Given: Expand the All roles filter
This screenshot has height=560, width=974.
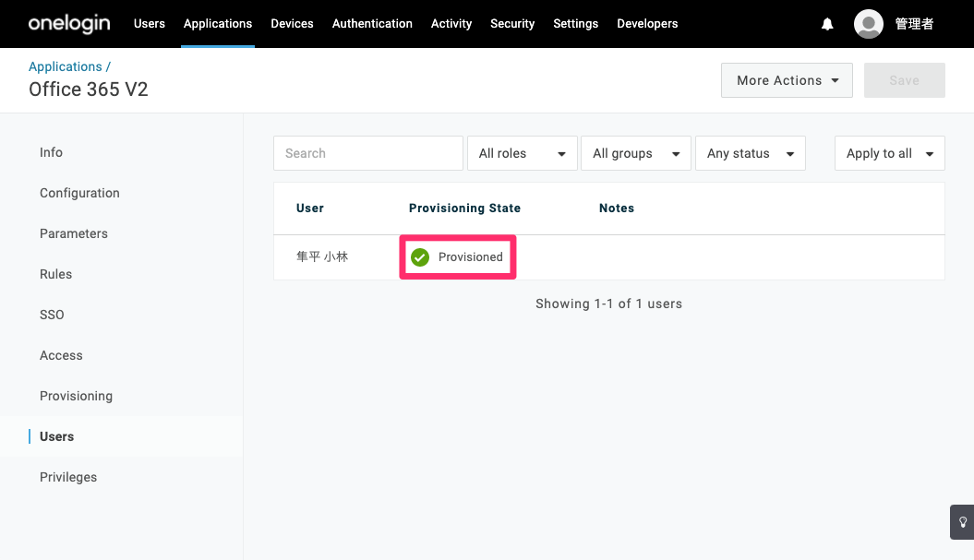Looking at the screenshot, I should click(522, 153).
